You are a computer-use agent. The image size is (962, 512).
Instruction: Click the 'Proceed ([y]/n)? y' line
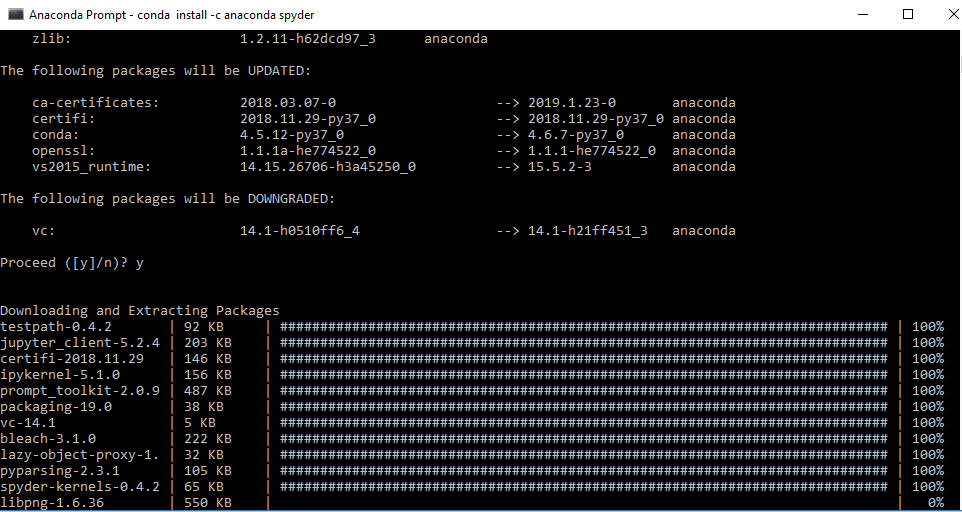(x=72, y=263)
